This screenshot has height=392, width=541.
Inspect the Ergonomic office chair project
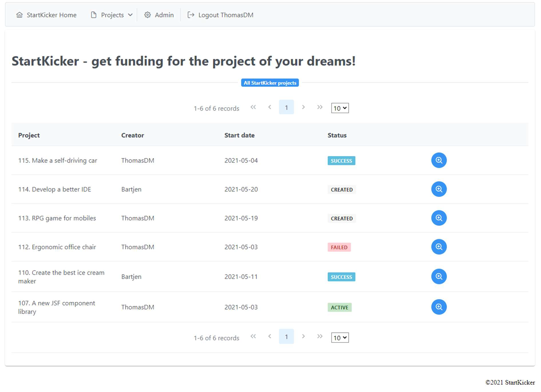439,247
